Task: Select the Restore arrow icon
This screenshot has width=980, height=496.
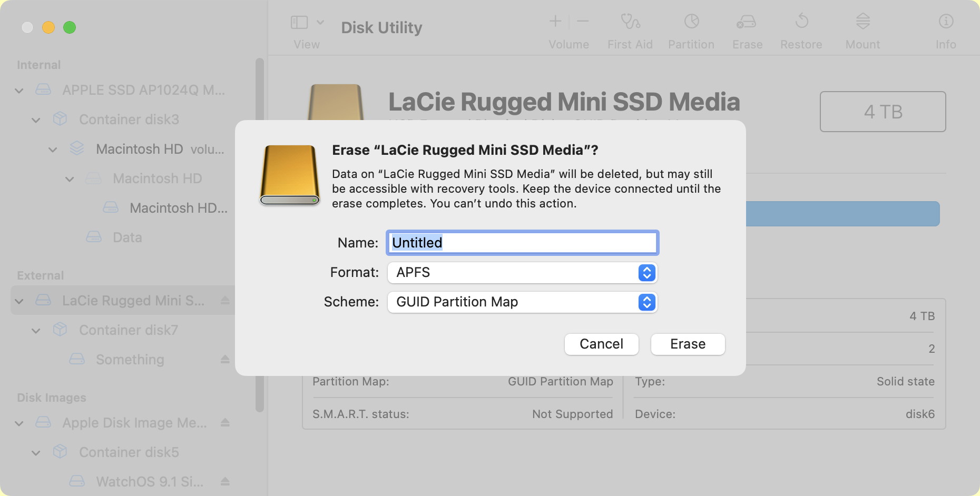Action: coord(801,22)
